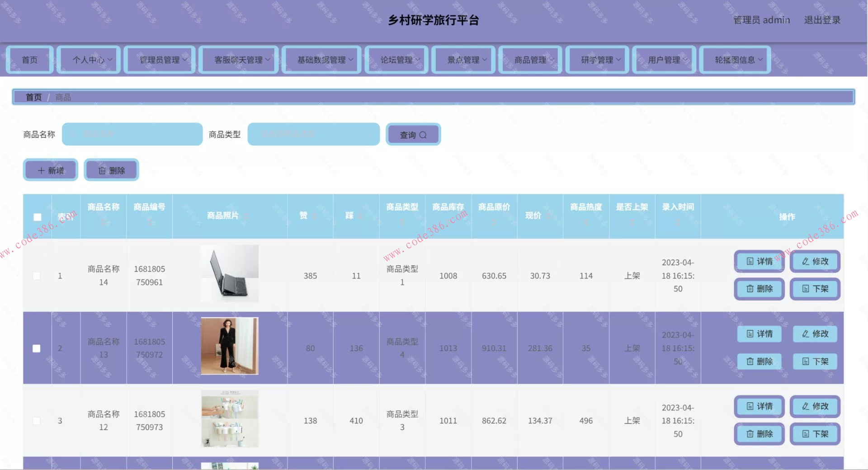868x470 pixels.
Task: Click 下架 for product 商品名称12
Action: point(815,434)
